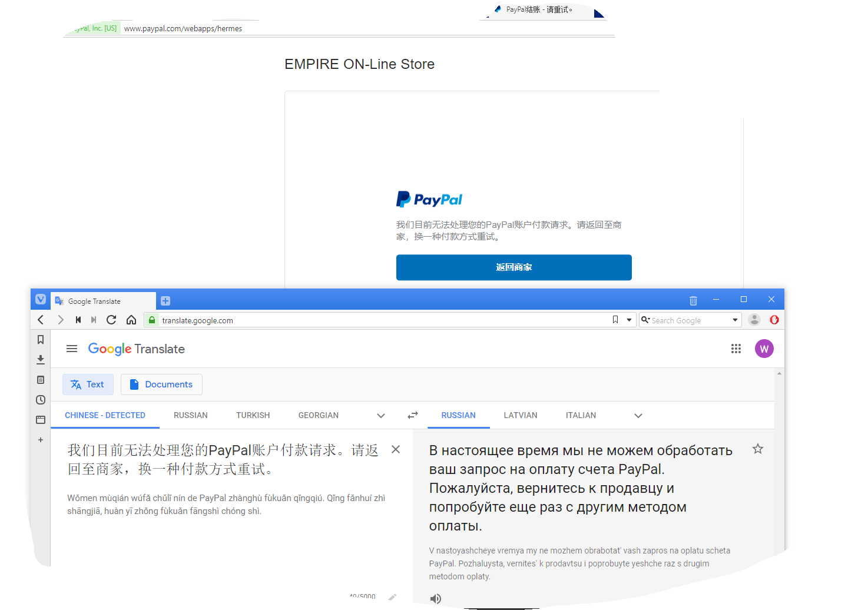Open the address bar history dropdown
Screen dimensions: 868x610
[629, 320]
